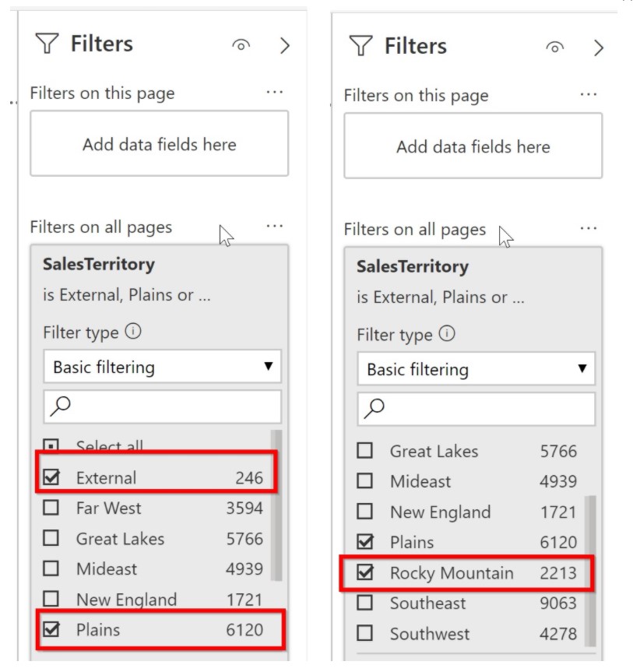Toggle eye icon in left Filters pane header
Viewport: 633px width, 672px height.
coord(241,44)
